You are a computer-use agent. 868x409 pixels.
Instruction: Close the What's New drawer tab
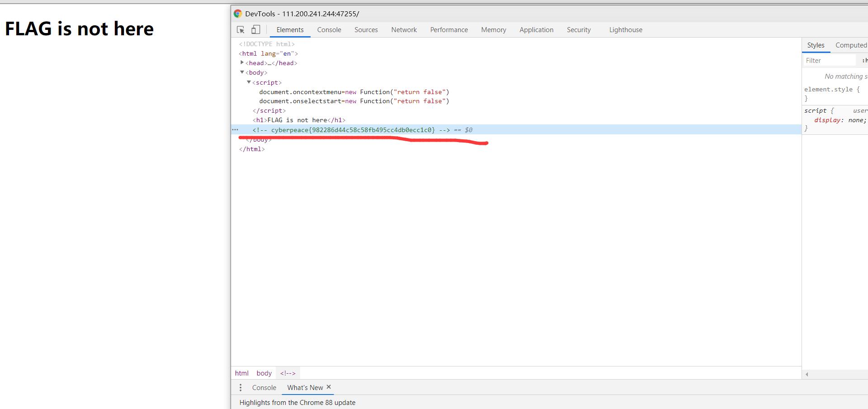point(329,387)
